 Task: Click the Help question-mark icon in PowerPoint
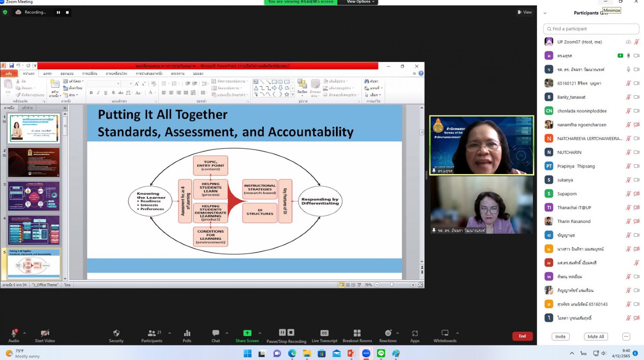pyautogui.click(x=421, y=73)
